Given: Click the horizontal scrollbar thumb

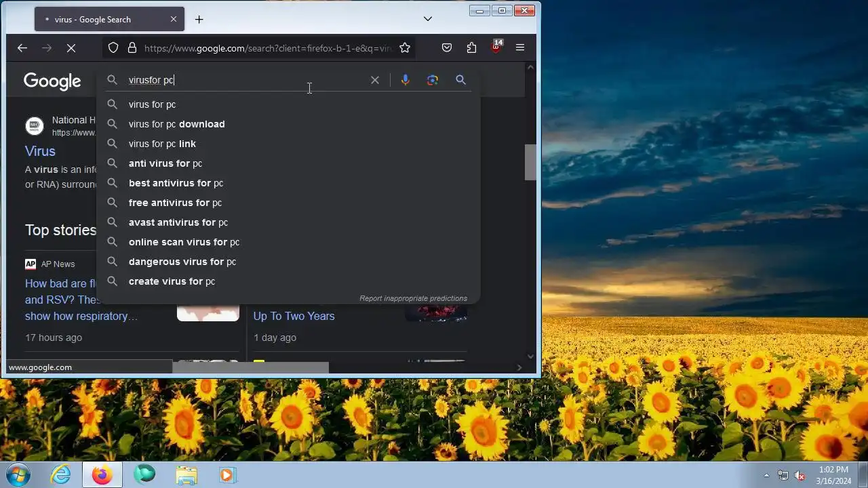Looking at the screenshot, I should coord(250,367).
